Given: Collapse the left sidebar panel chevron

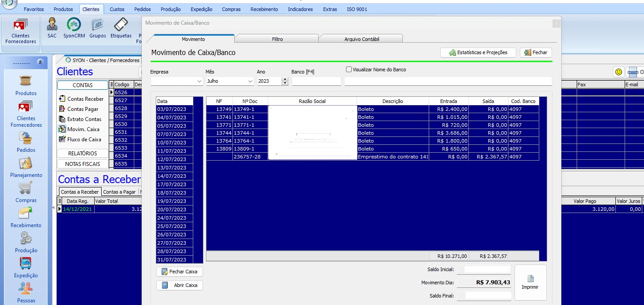Looking at the screenshot, I should tap(40, 63).
